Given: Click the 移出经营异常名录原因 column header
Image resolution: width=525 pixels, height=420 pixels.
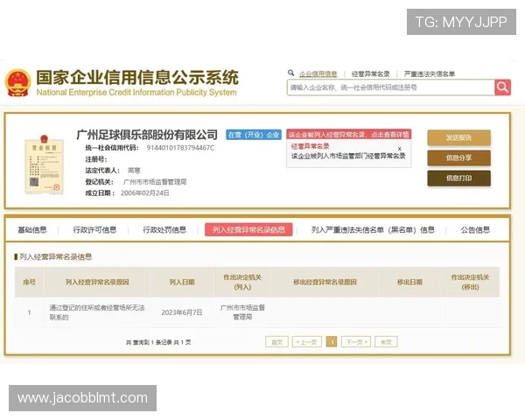Looking at the screenshot, I should 325,282.
